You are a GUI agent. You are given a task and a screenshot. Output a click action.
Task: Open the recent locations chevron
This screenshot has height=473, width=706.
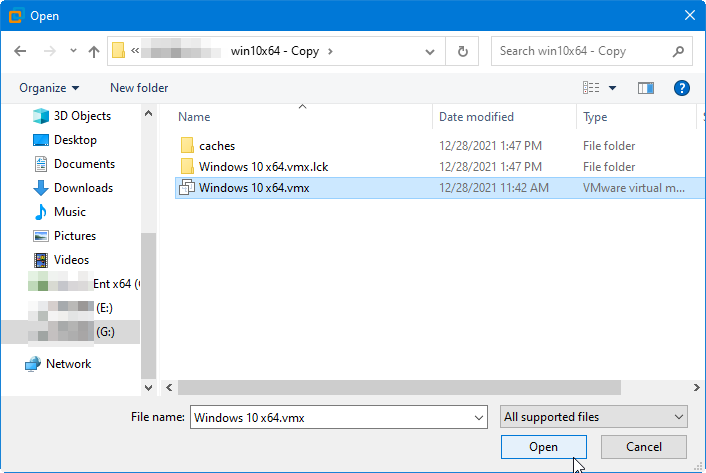coord(73,51)
